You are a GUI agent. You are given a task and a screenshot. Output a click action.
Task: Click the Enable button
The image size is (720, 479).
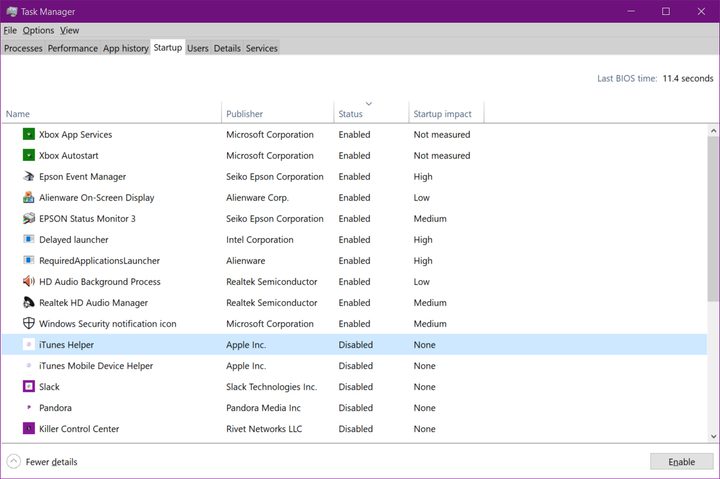click(x=681, y=462)
